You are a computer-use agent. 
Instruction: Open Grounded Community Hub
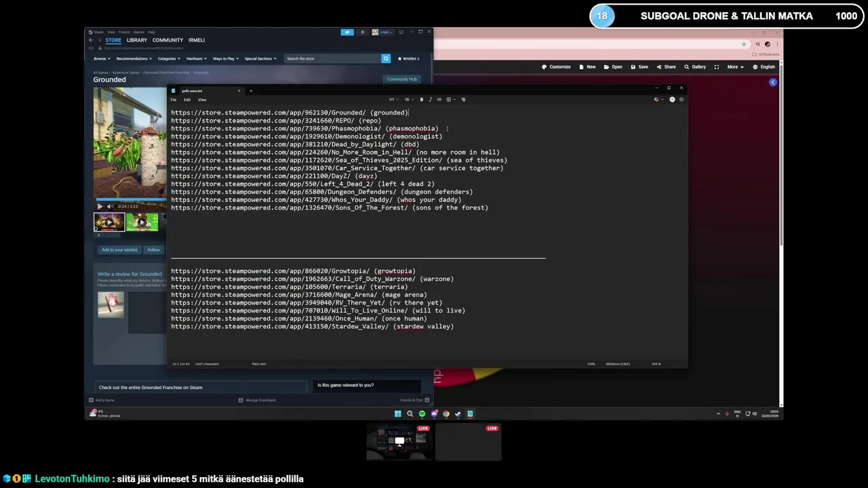click(x=402, y=79)
